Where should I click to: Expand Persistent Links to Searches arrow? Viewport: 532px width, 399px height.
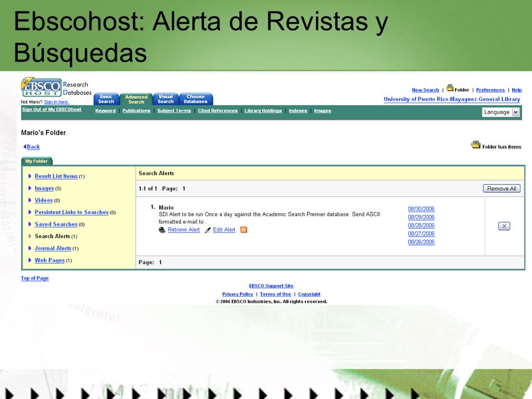point(30,212)
